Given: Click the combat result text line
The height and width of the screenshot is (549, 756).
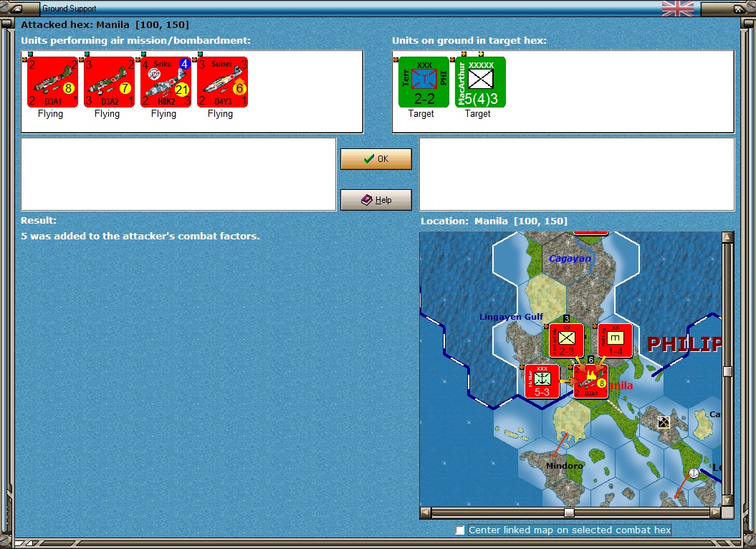Looking at the screenshot, I should (x=140, y=237).
